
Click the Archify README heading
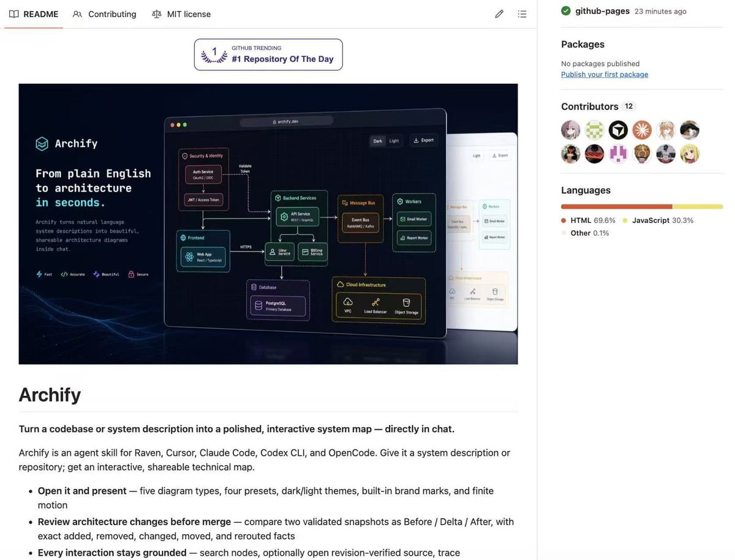pos(50,395)
